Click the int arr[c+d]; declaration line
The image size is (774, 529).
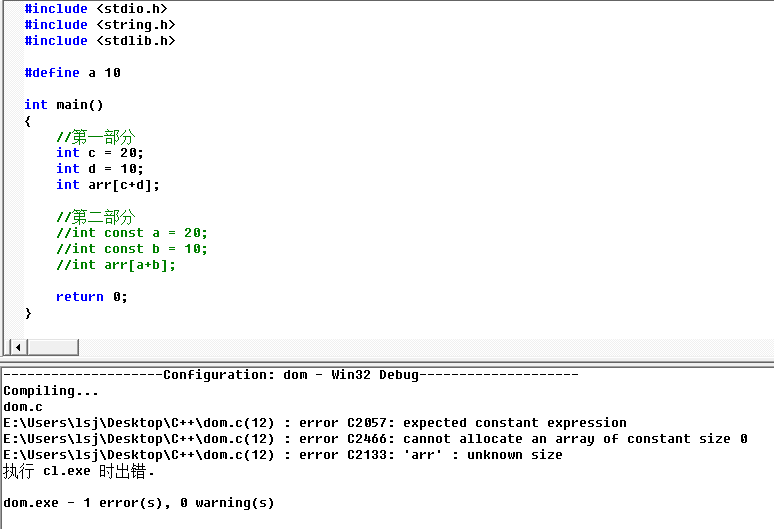point(108,185)
